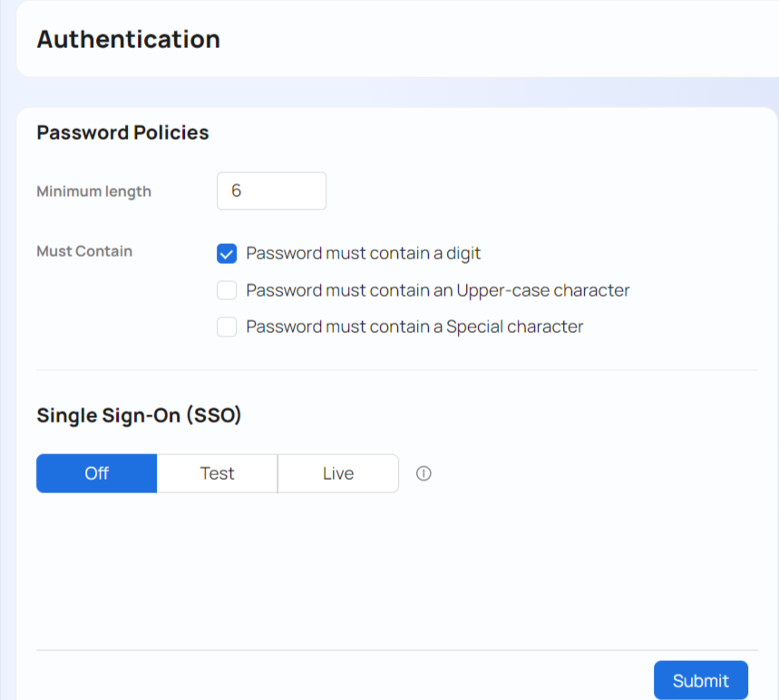Set SSO mode to Live

tap(338, 473)
